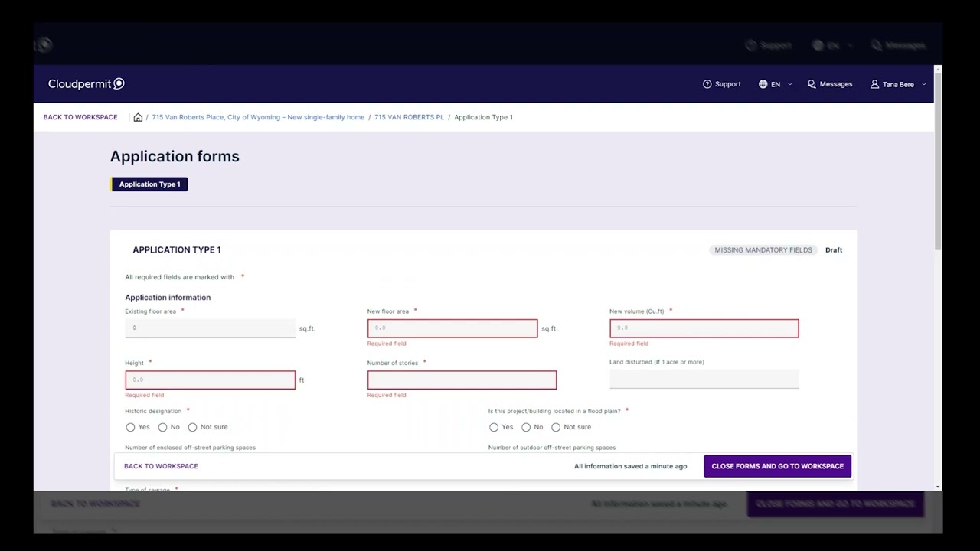Select No for Historic designation
The width and height of the screenshot is (980, 551).
(162, 427)
